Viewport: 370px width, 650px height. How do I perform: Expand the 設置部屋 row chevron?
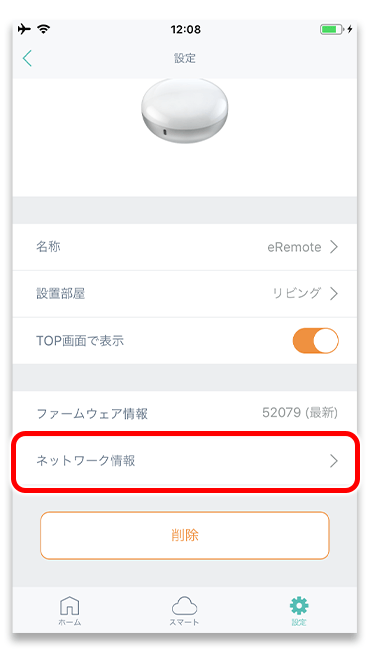tap(334, 294)
